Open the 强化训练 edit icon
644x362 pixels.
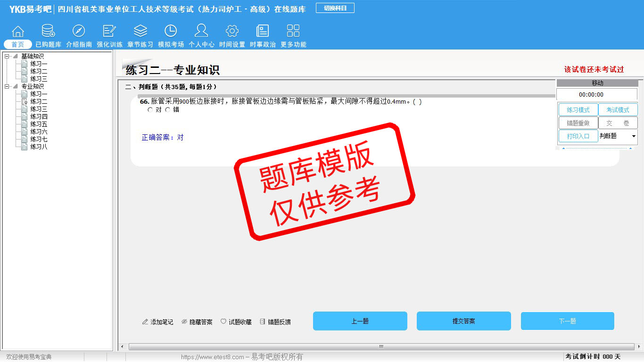109,31
